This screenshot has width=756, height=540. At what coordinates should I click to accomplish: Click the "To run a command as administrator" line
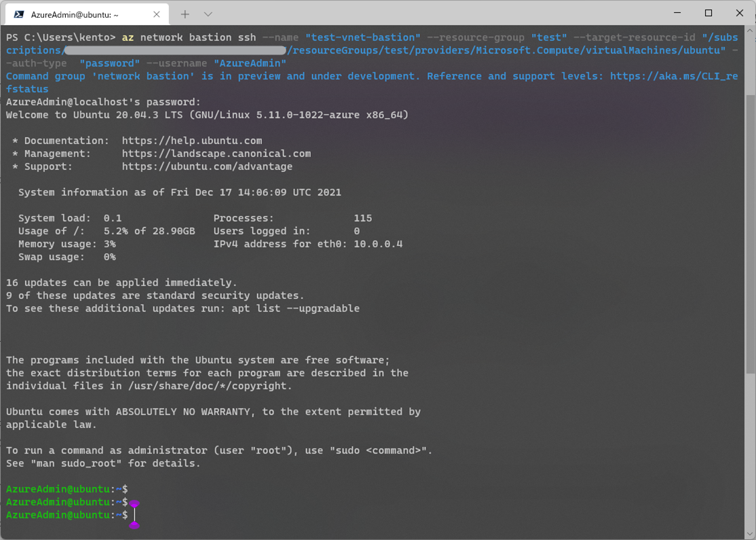pyautogui.click(x=219, y=451)
